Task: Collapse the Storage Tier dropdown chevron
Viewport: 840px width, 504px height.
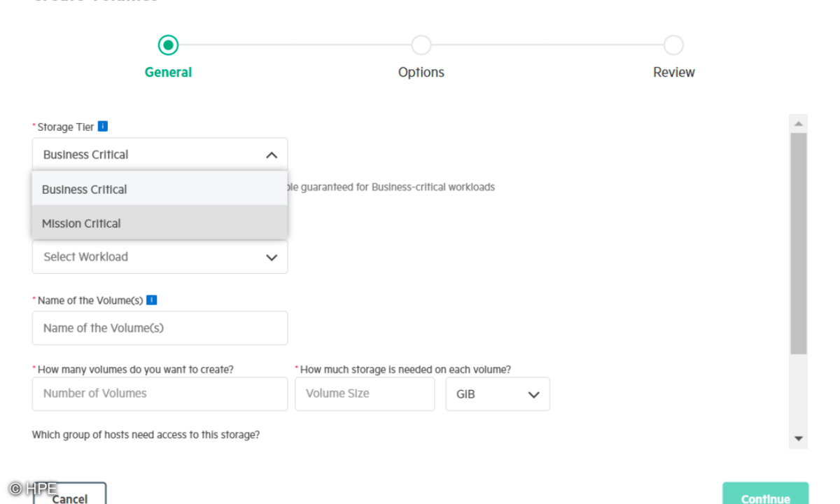Action: pos(272,155)
